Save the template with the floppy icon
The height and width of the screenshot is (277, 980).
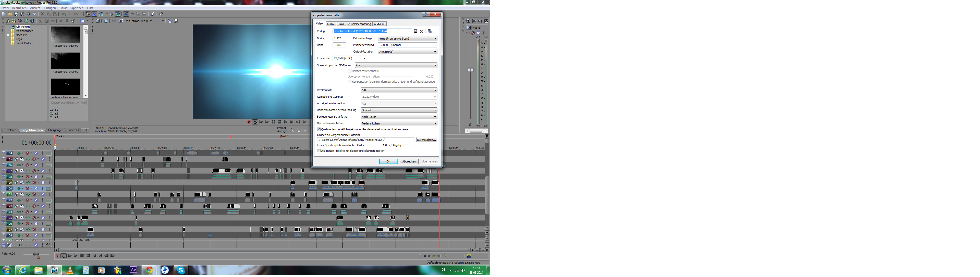pos(415,31)
